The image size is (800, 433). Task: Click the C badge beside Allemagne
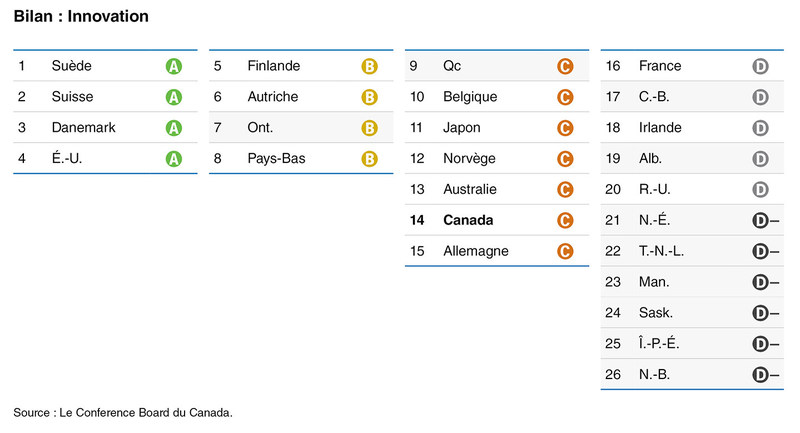point(565,251)
